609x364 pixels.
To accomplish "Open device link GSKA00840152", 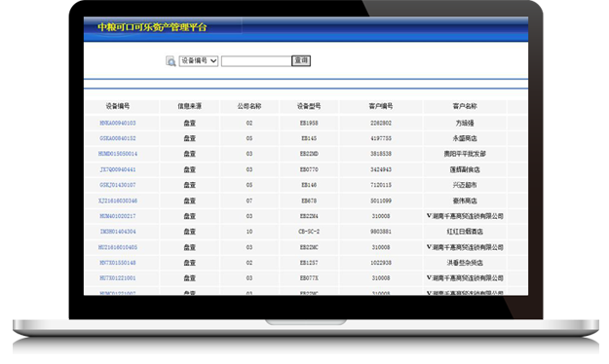I will [118, 138].
